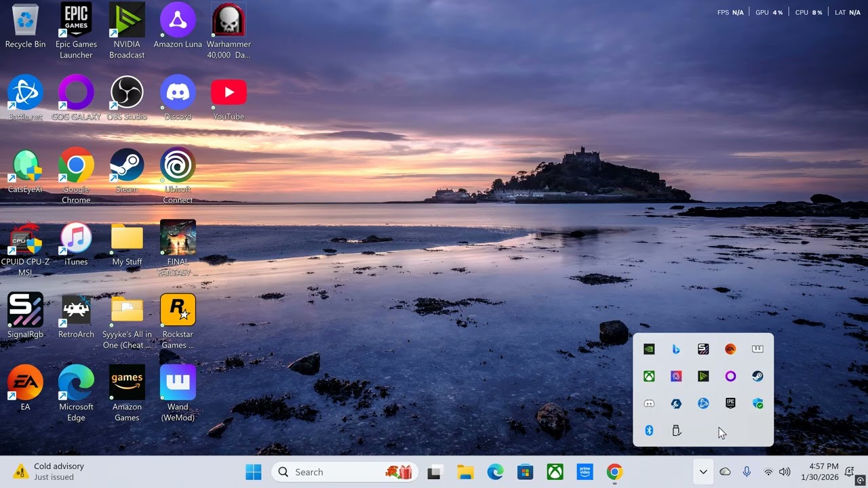
Task: Open Xbox icon in tray overflow
Action: (x=649, y=376)
